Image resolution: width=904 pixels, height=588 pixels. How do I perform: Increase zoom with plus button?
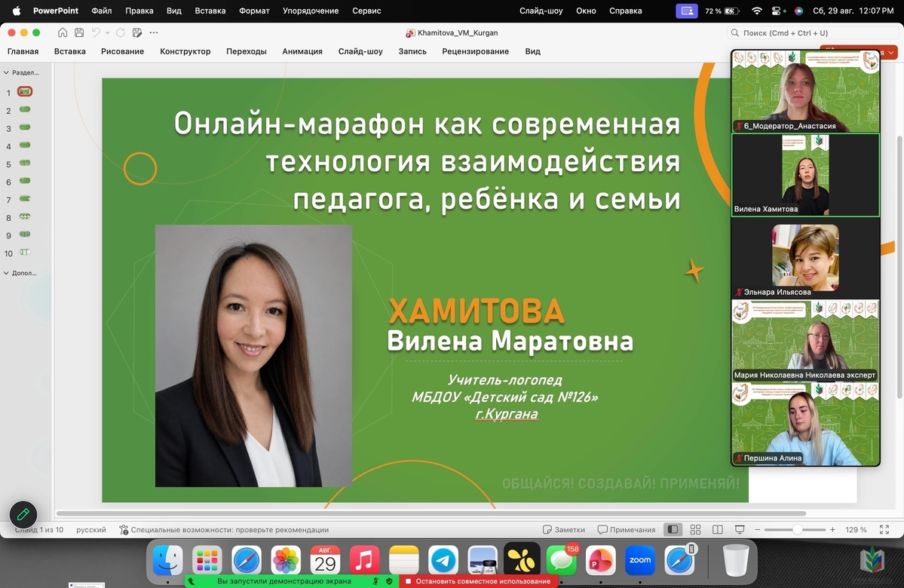832,530
